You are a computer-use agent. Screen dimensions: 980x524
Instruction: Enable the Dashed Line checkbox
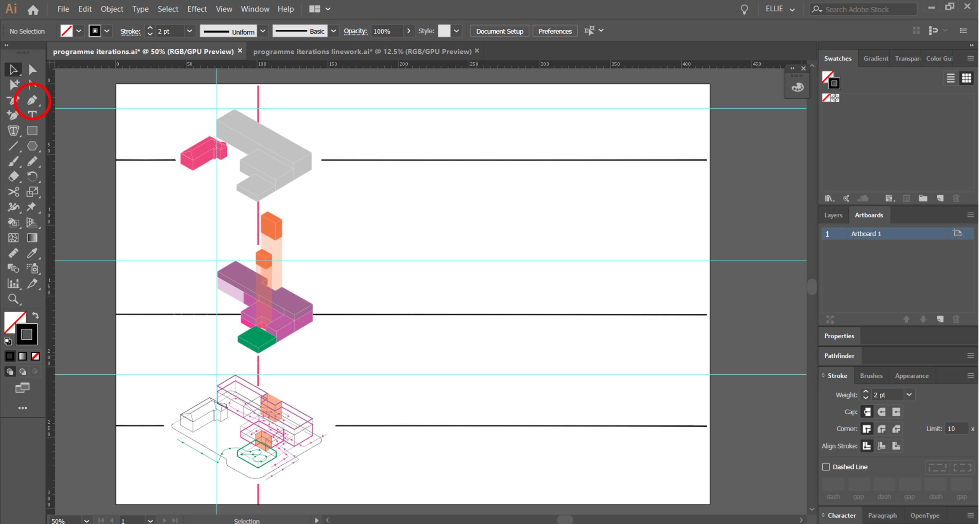826,467
